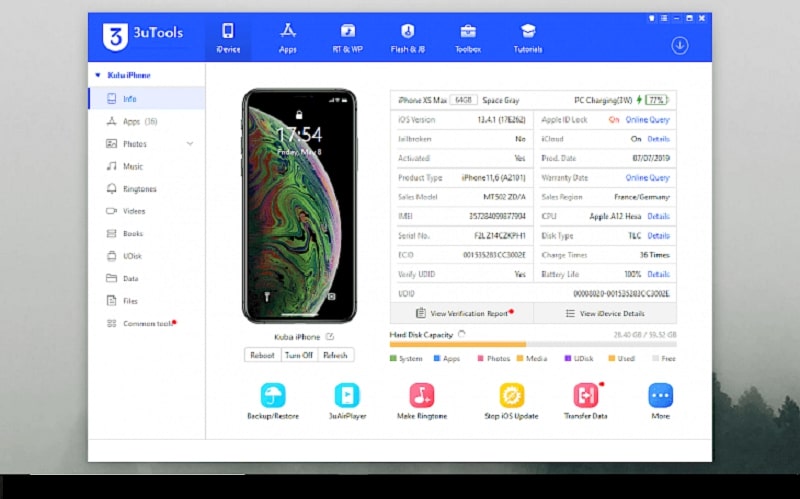
Task: Click Online Query for Warranty Date
Action: 647,178
